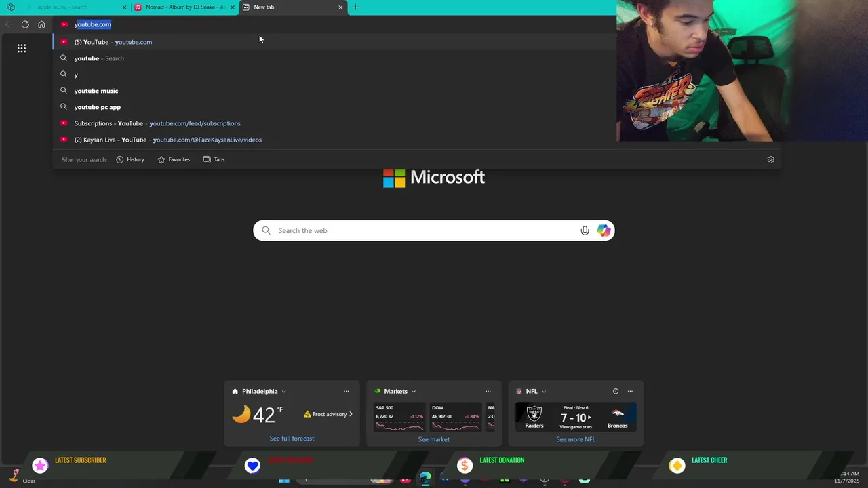
Task: Open weather card more options menu
Action: (x=346, y=391)
